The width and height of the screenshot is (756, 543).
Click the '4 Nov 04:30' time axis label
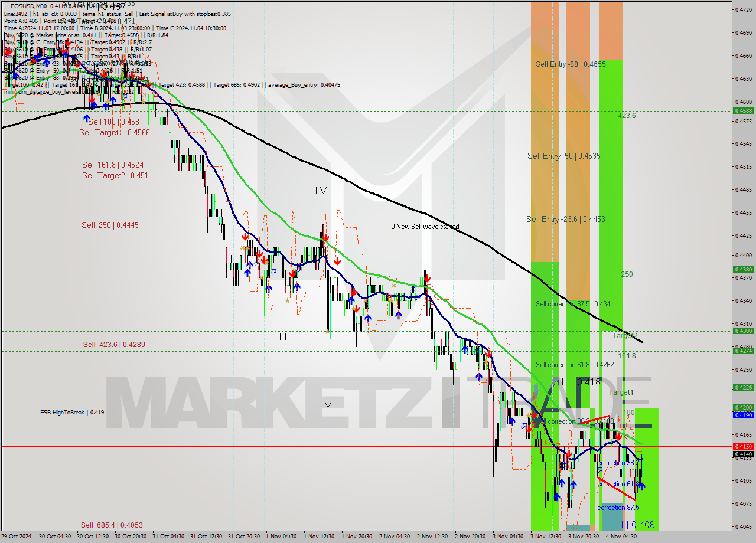pos(621,537)
